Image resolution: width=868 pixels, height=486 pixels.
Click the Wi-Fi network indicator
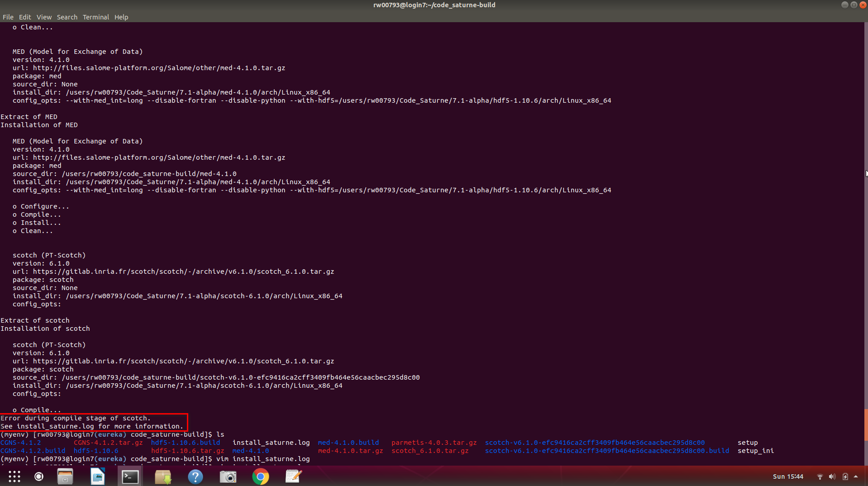tap(820, 476)
